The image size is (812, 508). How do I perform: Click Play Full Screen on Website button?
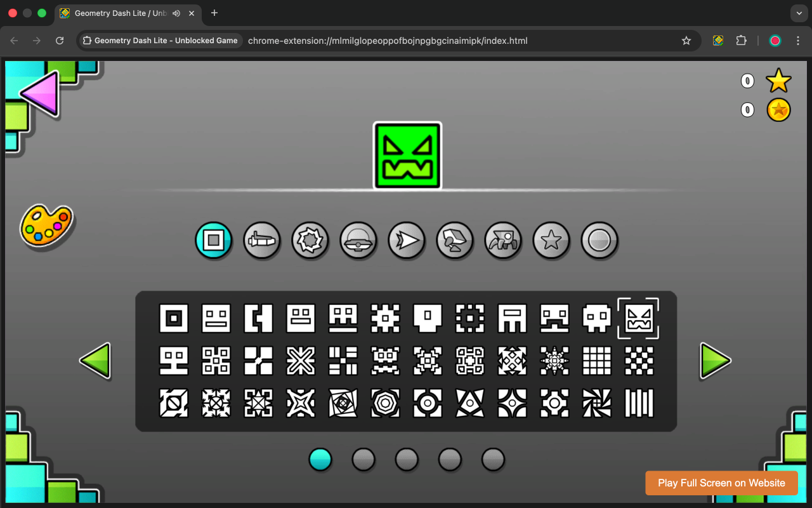pos(721,483)
